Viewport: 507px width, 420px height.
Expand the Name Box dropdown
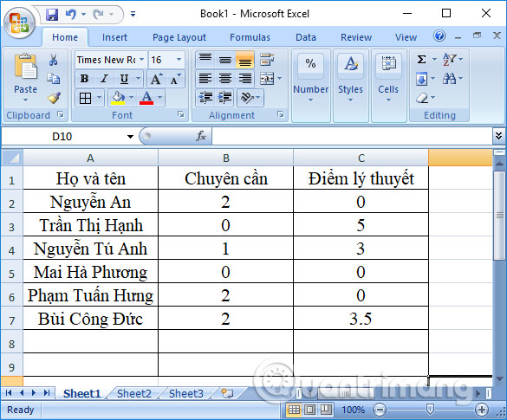tap(130, 136)
